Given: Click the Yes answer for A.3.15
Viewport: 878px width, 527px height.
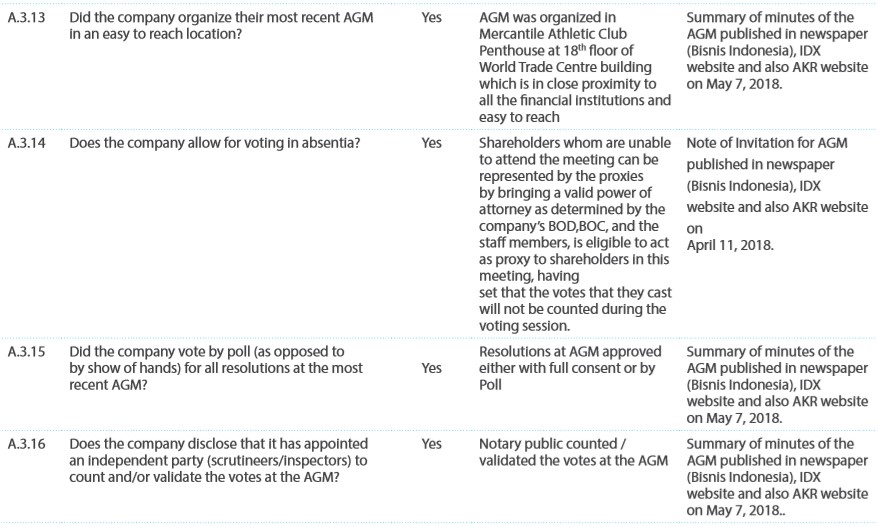Looking at the screenshot, I should 431,368.
